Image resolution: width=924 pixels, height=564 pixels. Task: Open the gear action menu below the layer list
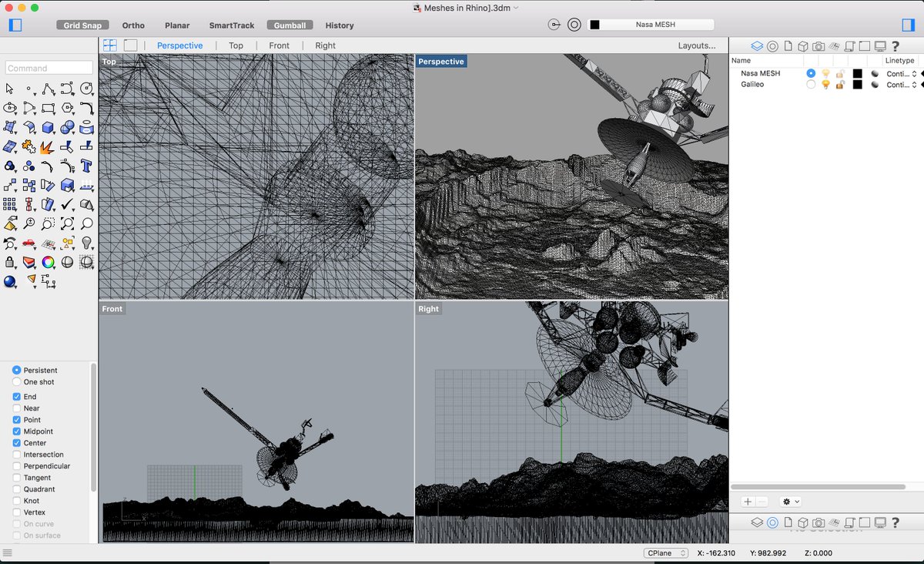[788, 501]
